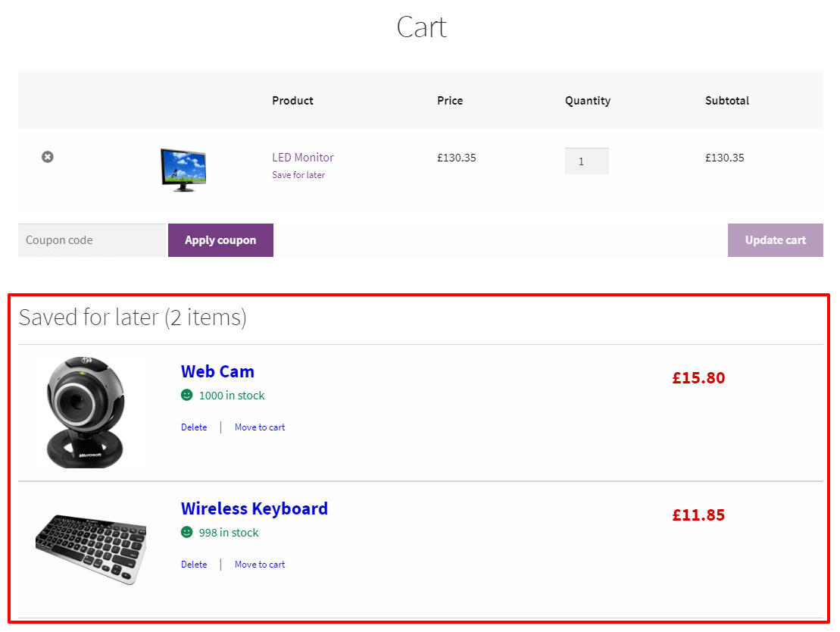Move the Wireless Keyboard to cart
The width and height of the screenshot is (840, 632).
click(260, 565)
